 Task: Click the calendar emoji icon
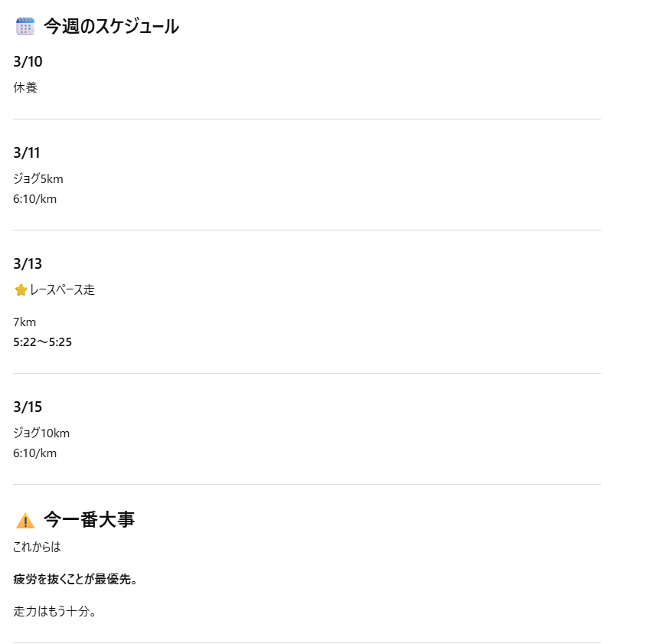(x=25, y=27)
